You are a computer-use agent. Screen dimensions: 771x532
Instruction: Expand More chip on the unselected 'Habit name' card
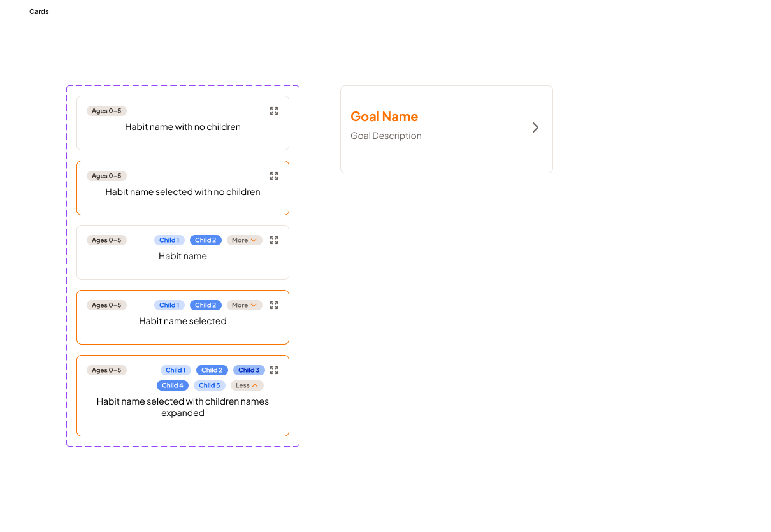(245, 240)
